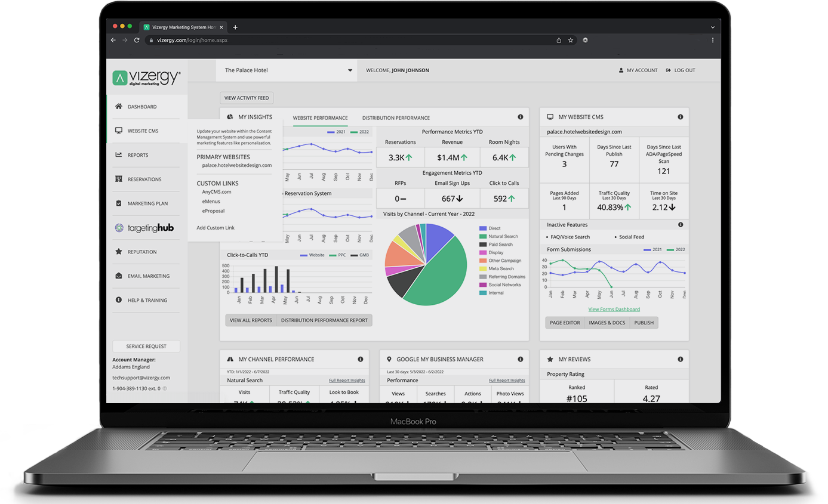Click the info icon beside Inactive Features
This screenshot has width=828, height=504.
click(681, 225)
